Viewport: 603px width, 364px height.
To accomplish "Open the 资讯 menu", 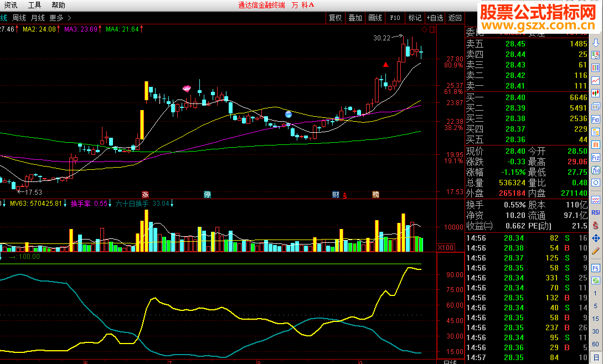I will 11,5.
